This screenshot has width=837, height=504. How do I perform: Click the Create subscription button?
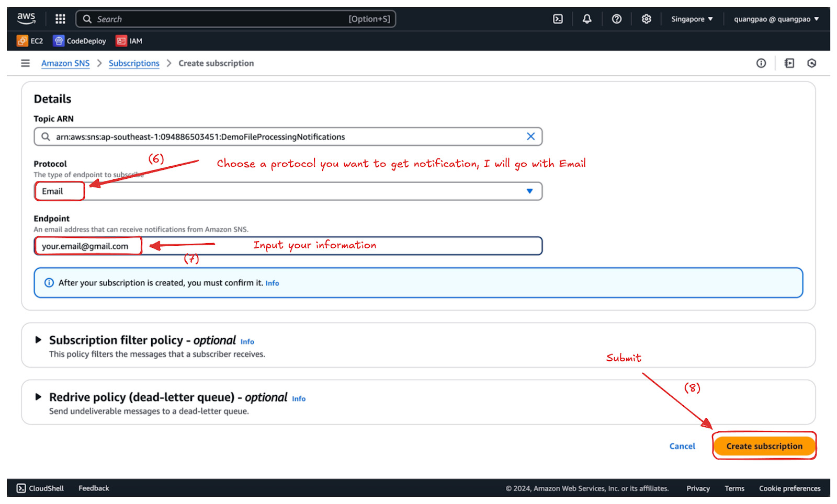[764, 446]
